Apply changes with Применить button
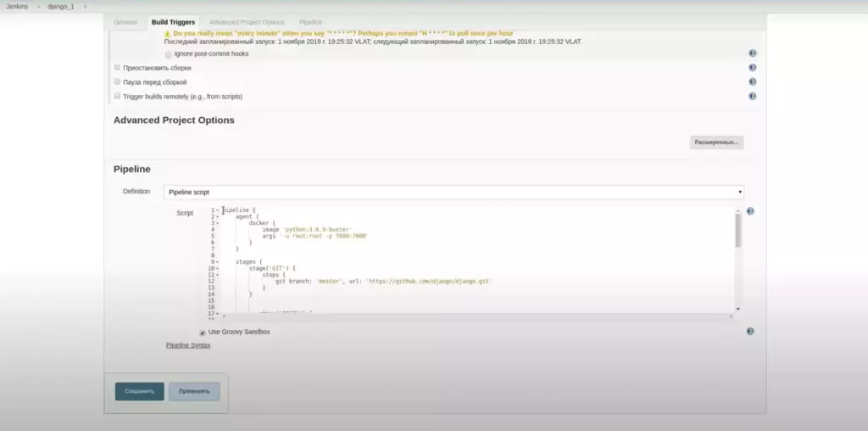 (194, 391)
